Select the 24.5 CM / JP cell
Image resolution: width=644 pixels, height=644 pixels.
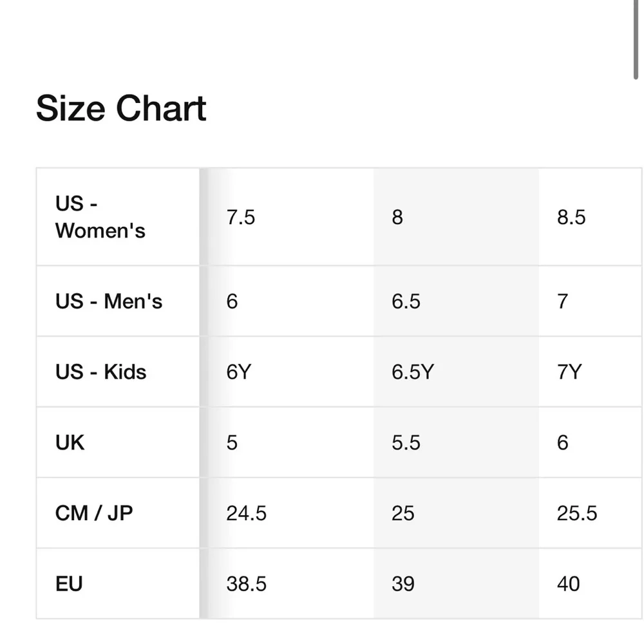[x=246, y=513]
